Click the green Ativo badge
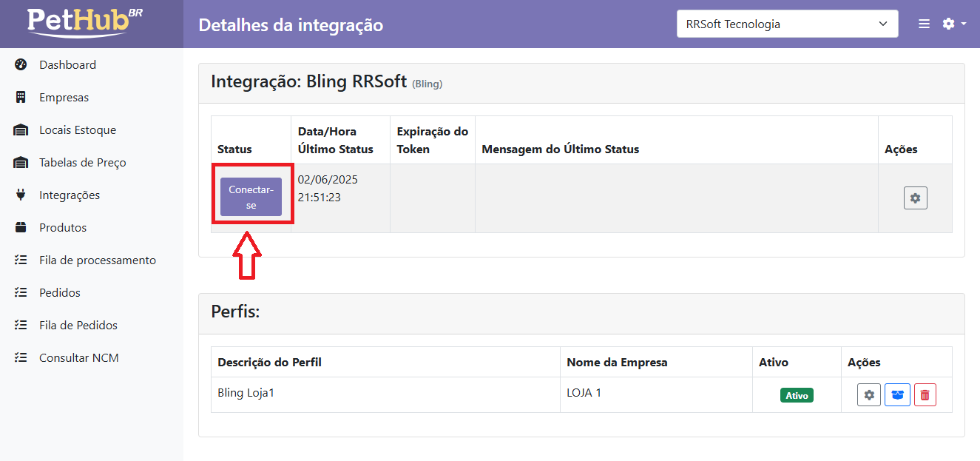This screenshot has height=461, width=980. point(797,395)
